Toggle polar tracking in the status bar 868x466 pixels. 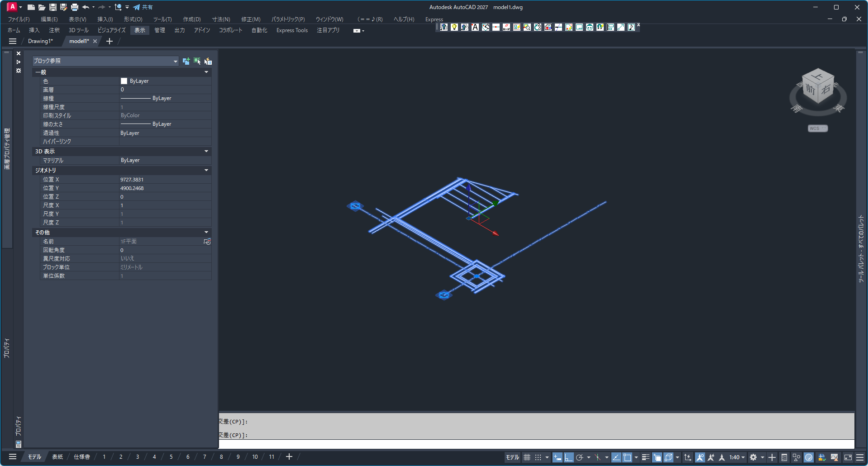coord(579,457)
